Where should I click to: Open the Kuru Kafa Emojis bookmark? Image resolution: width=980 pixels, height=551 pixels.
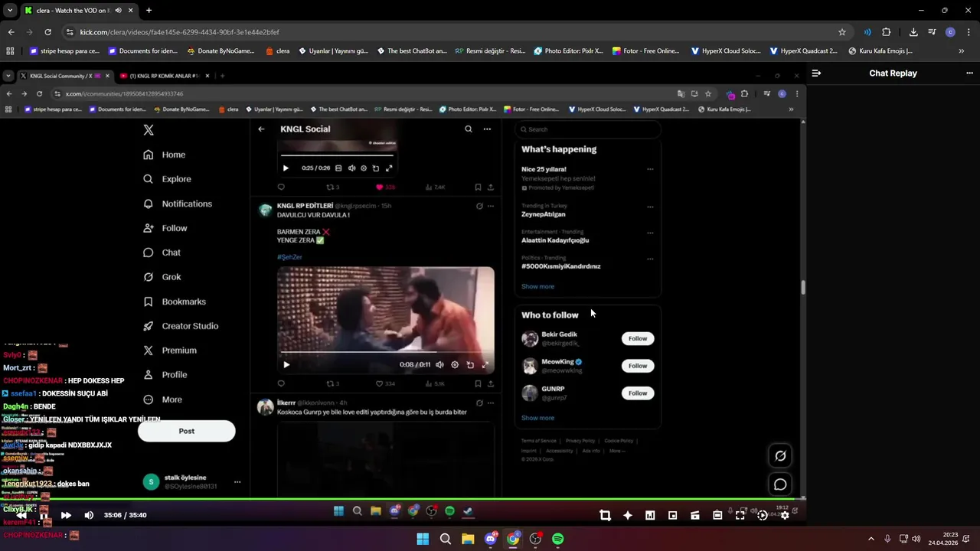coord(880,51)
